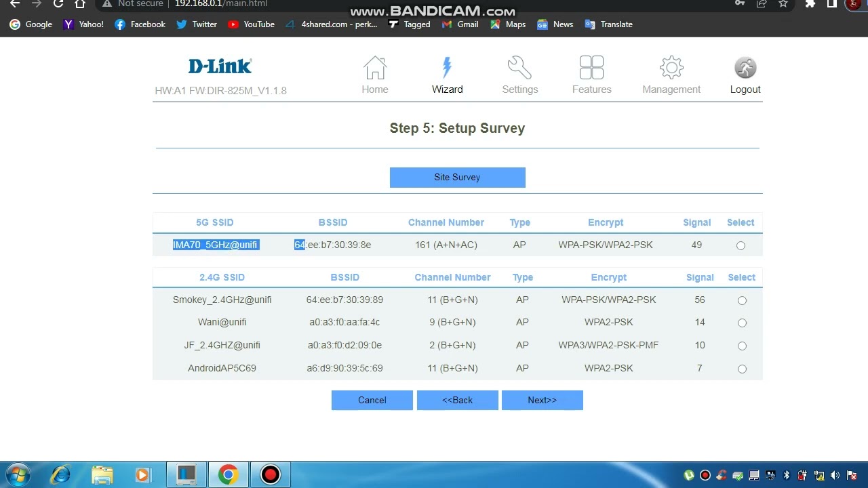
Task: Open the Yahoo! bookmark
Action: [83, 24]
